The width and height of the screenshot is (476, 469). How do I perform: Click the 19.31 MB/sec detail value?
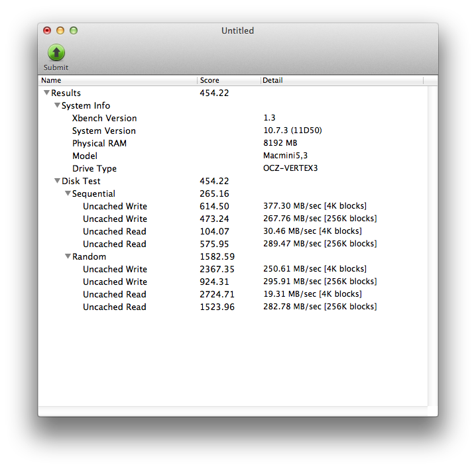click(312, 294)
